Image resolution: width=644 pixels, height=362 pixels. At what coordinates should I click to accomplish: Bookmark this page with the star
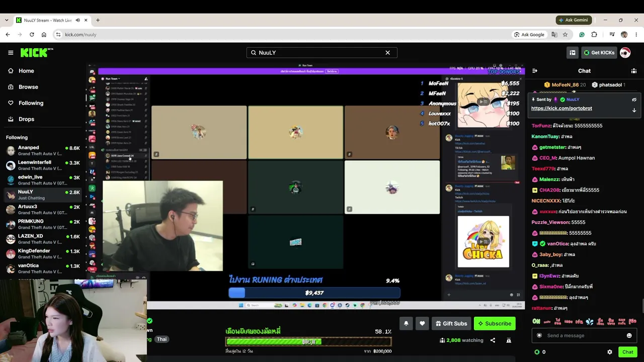tap(565, 35)
